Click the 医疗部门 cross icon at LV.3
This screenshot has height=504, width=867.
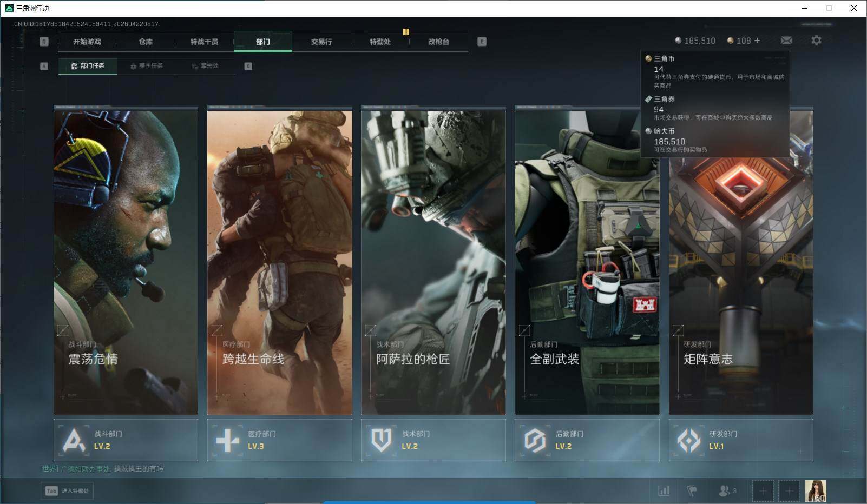227,440
